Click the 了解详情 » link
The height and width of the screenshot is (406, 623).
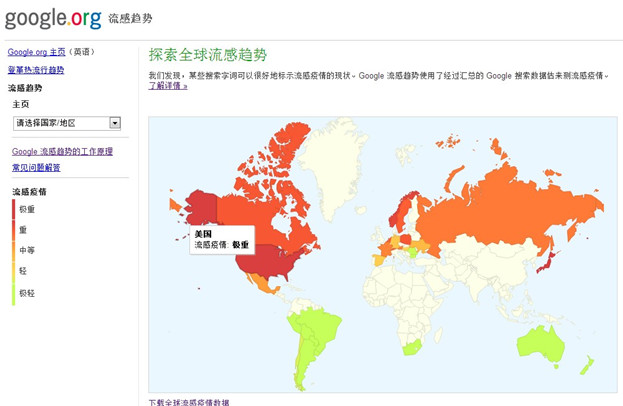click(x=168, y=85)
